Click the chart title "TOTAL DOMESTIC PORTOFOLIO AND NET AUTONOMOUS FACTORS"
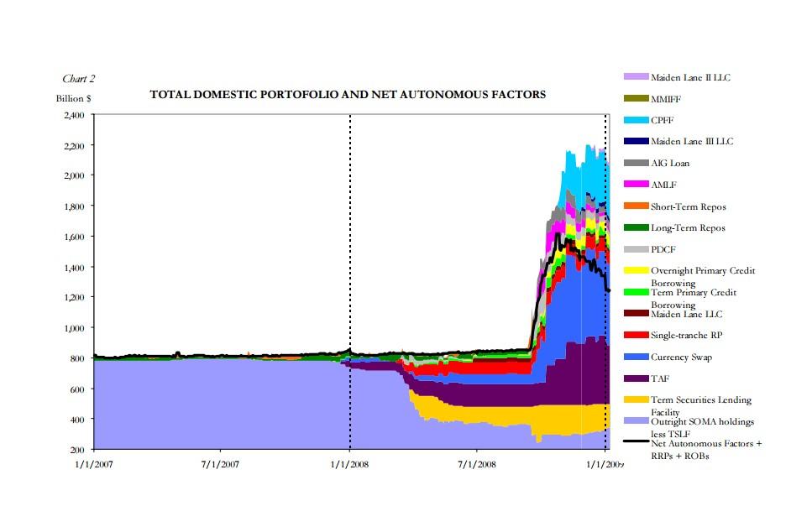This screenshot has width=812, height=527. [x=348, y=94]
